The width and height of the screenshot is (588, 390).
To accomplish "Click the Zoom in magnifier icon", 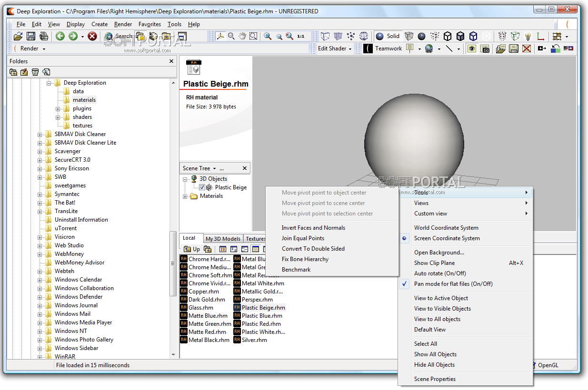I will [268, 36].
